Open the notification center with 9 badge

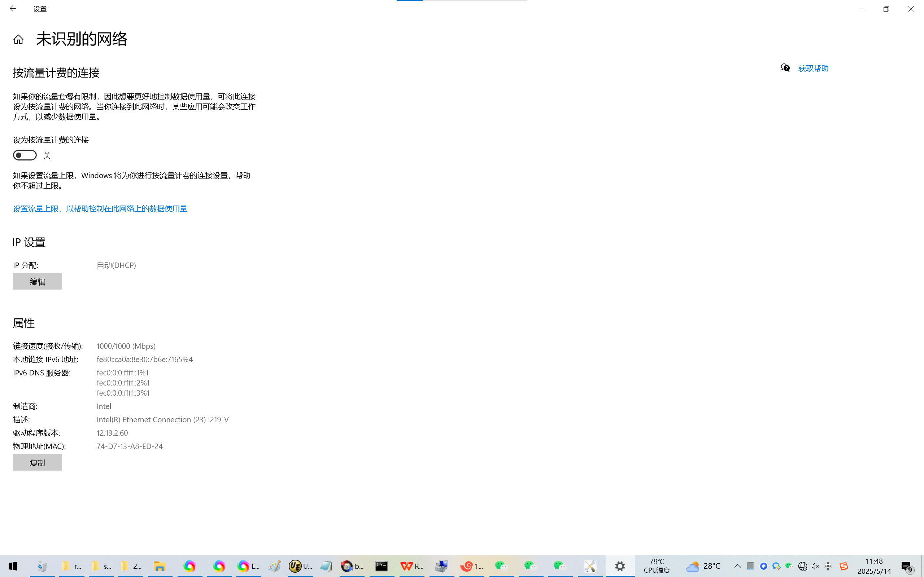pyautogui.click(x=907, y=567)
